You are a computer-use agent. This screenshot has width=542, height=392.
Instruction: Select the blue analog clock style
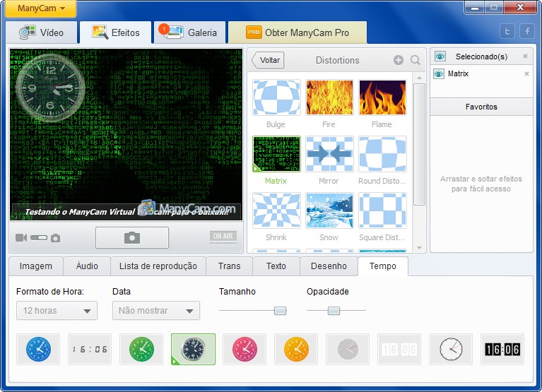tap(38, 349)
